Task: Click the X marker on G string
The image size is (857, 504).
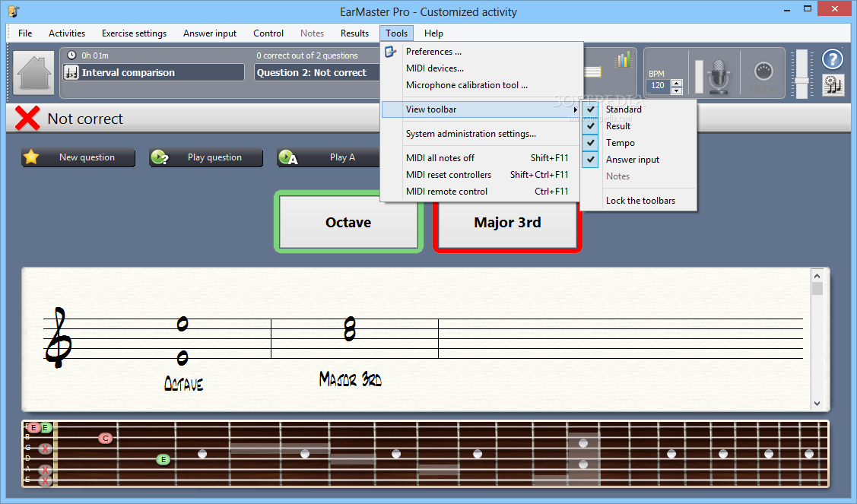Action: pos(45,449)
